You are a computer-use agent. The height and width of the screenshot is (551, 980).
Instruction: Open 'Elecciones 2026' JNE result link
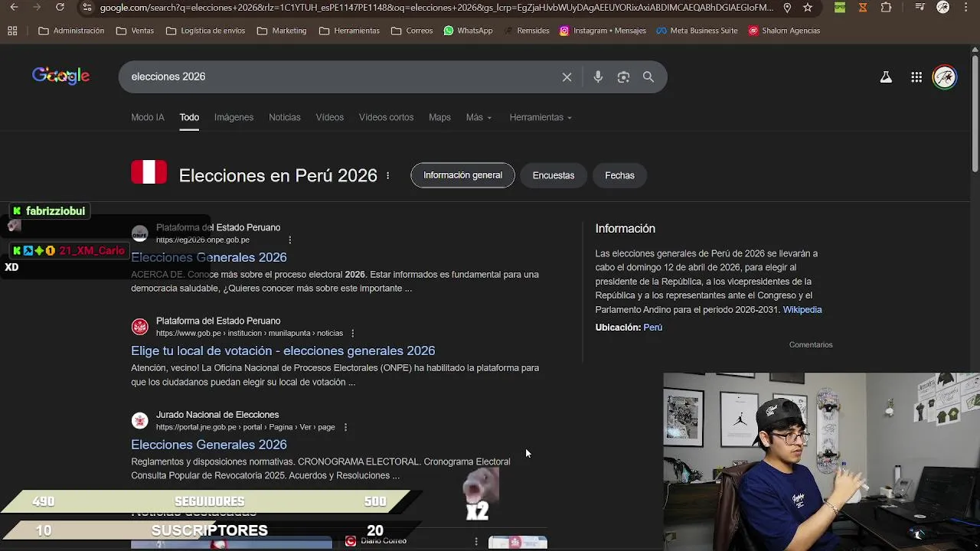pyautogui.click(x=209, y=445)
